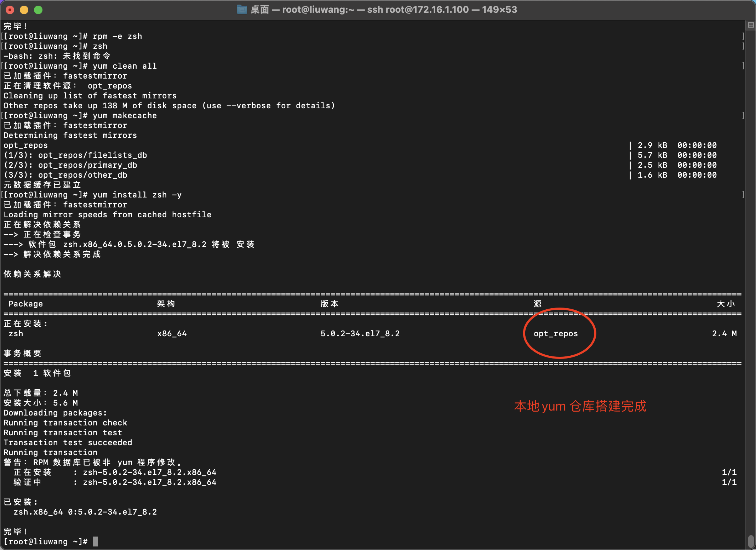Image resolution: width=756 pixels, height=550 pixels.
Task: Click the 'rpm -e zsh' command line
Action: 117,36
